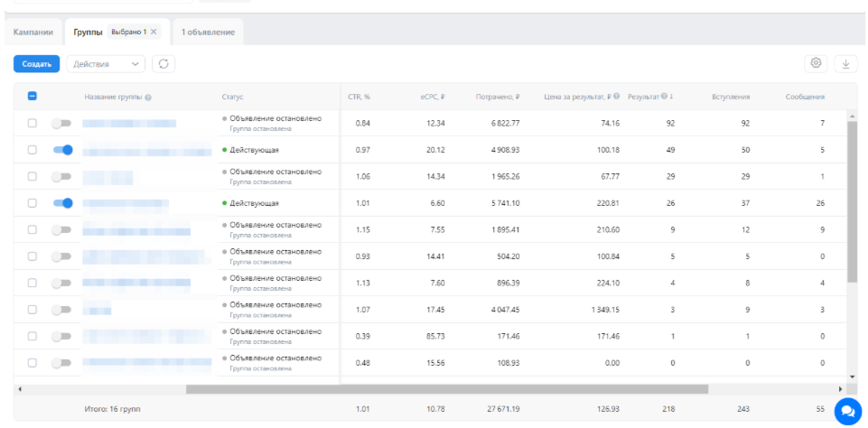The image size is (868, 428).
Task: Clear selection with X on Выбрано 1
Action: coord(154,32)
